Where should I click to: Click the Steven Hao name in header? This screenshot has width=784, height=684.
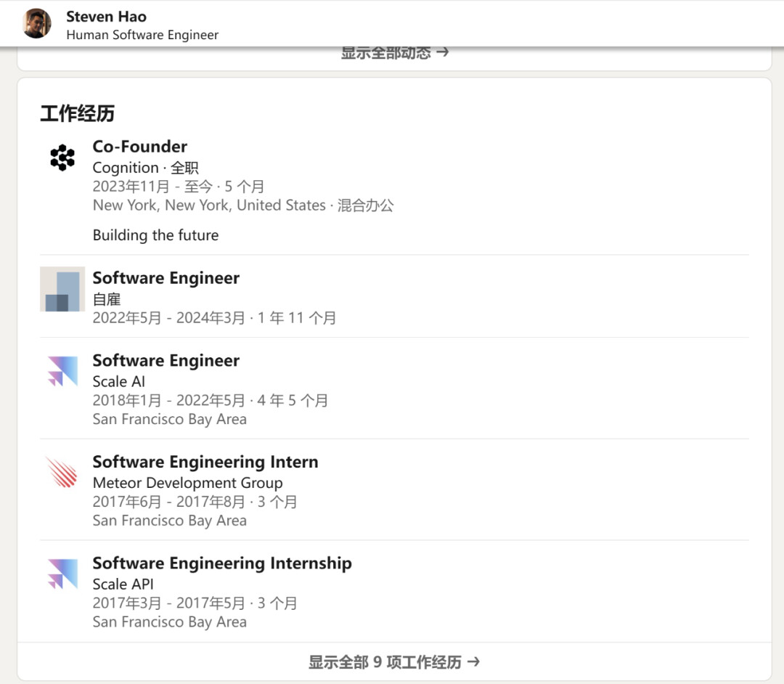106,16
